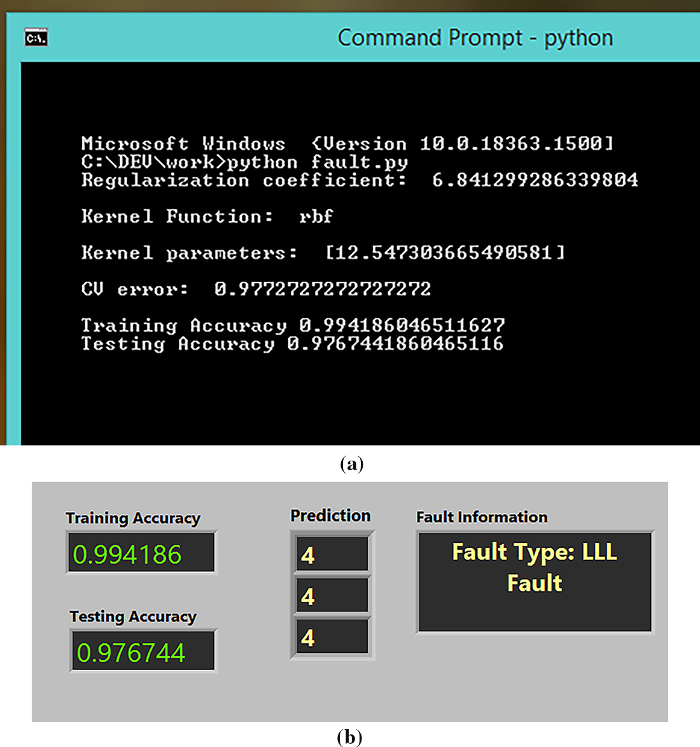Image resolution: width=700 pixels, height=747 pixels.
Task: Select the second Prediction array cell
Action: tap(332, 596)
